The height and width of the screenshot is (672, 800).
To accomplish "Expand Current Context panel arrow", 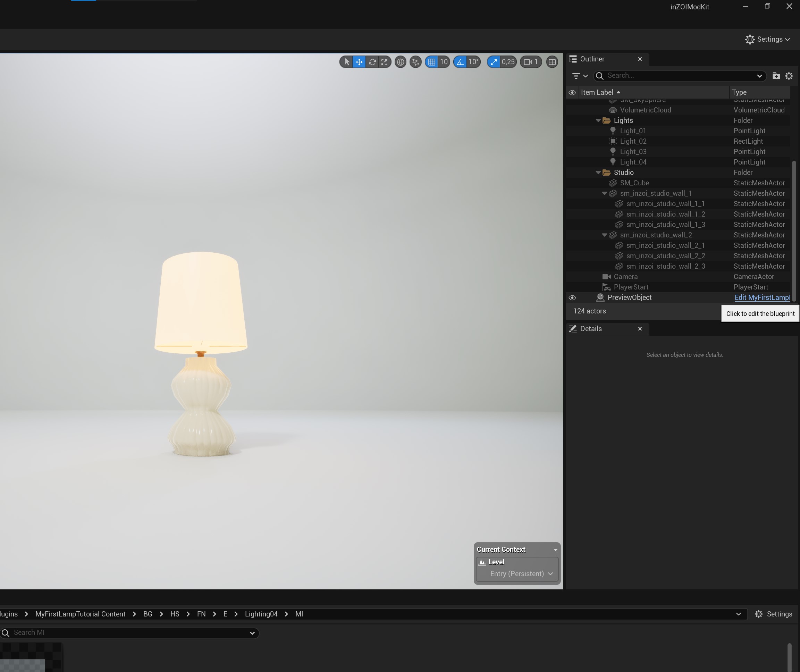I will coord(555,550).
